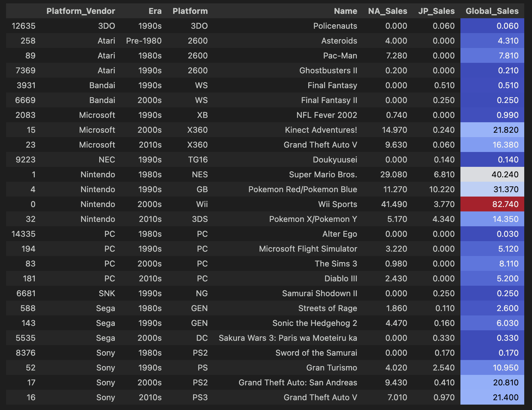Click row index 16

(31, 398)
